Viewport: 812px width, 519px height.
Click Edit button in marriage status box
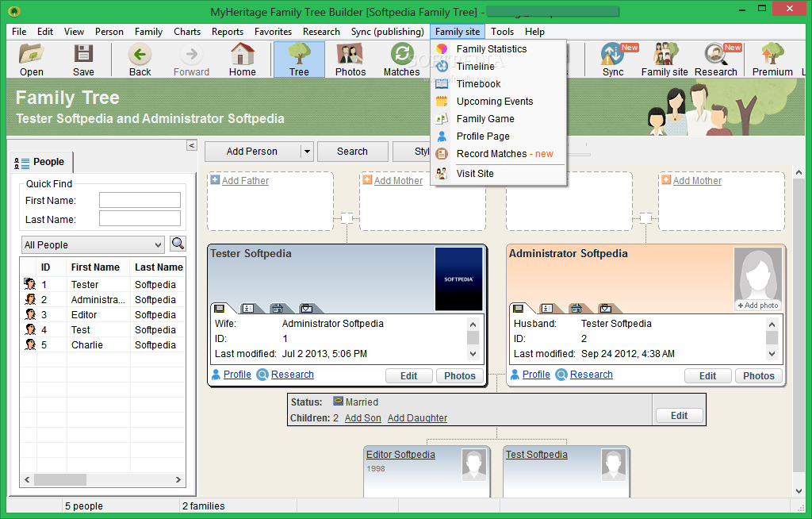(x=679, y=415)
